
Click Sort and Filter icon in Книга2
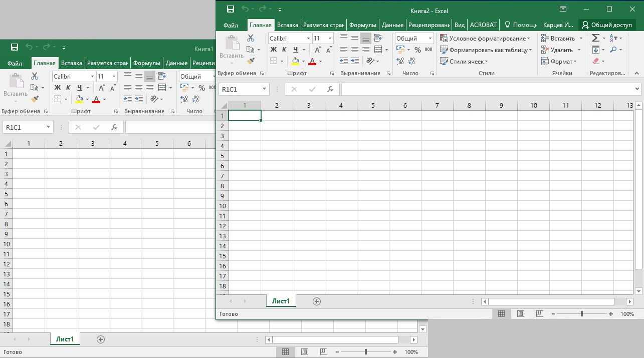[x=614, y=38]
